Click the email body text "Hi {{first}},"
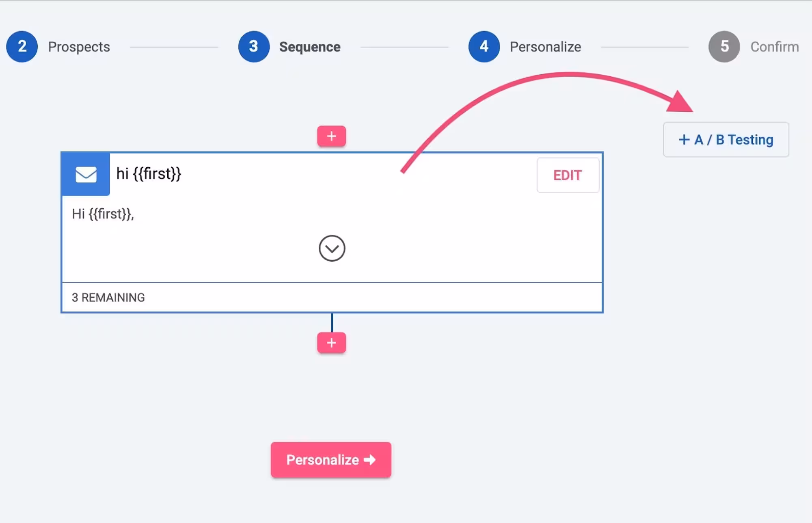This screenshot has width=812, height=523. pyautogui.click(x=103, y=214)
